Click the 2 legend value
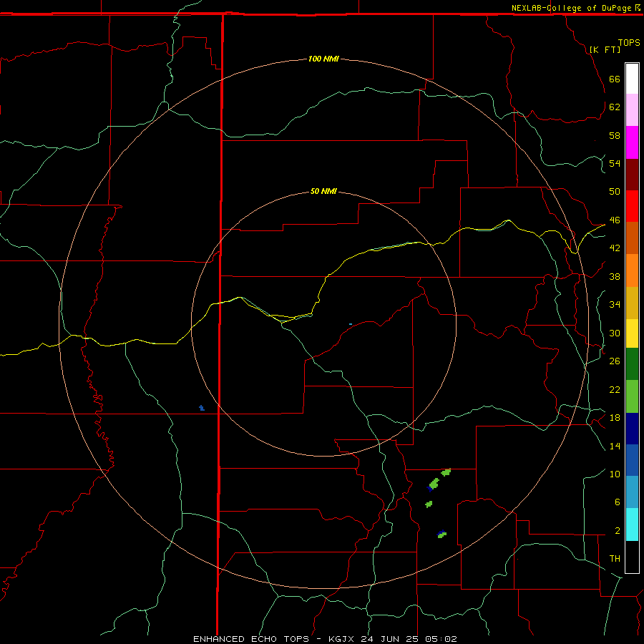The image size is (644, 644). pos(617,531)
